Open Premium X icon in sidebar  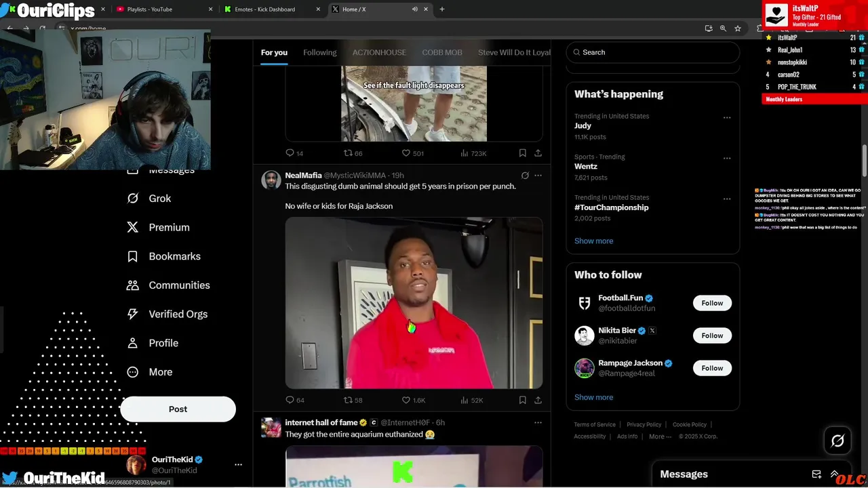click(133, 228)
